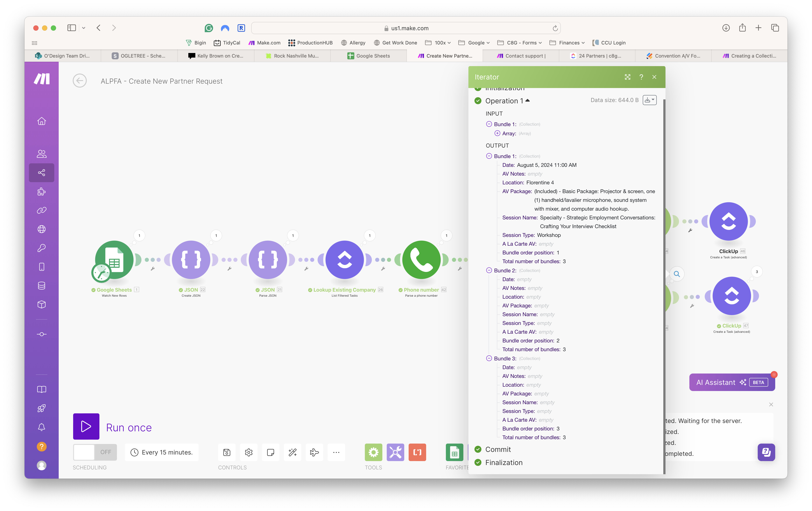Click the green Flow Control tools icon
This screenshot has width=812, height=511.
(373, 452)
